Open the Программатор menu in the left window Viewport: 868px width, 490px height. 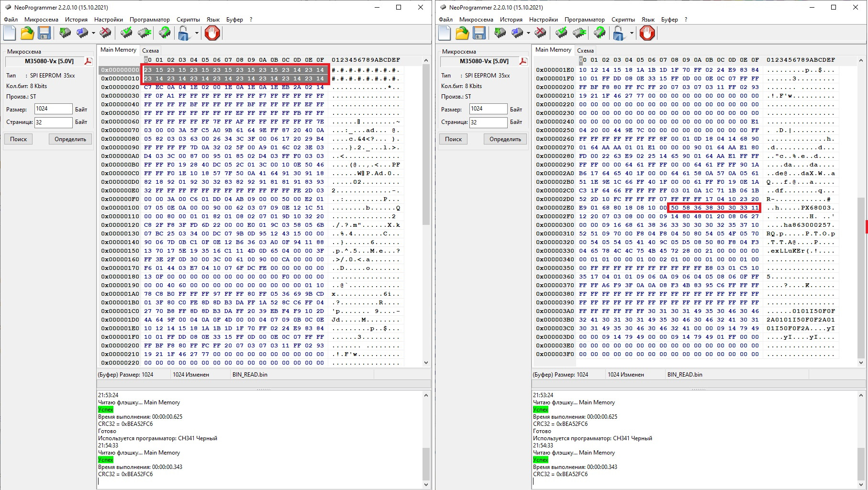pyautogui.click(x=150, y=20)
